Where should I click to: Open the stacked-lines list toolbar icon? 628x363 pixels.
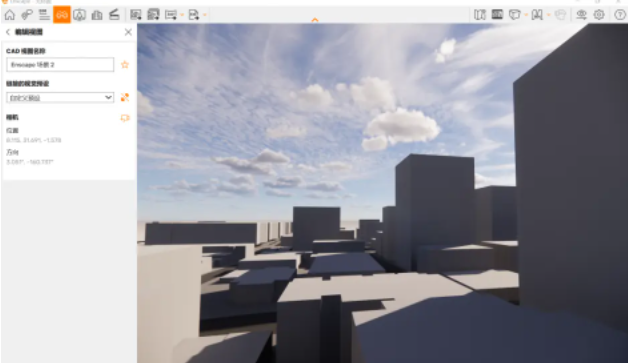pos(44,15)
